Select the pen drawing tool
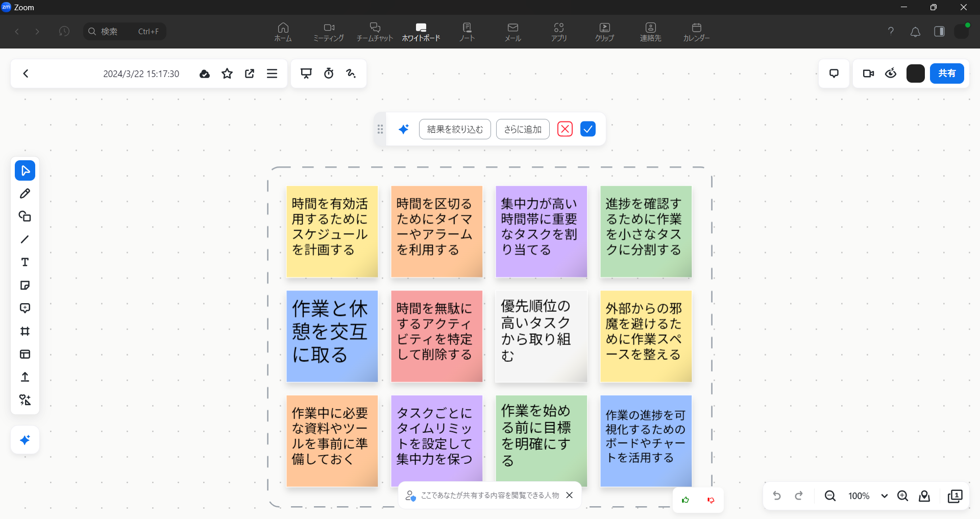This screenshot has height=519, width=980. click(x=25, y=193)
